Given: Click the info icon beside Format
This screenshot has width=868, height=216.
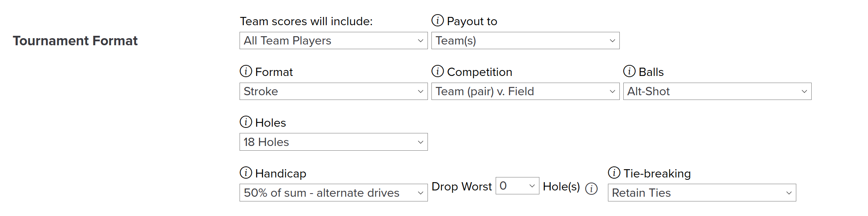Looking at the screenshot, I should coord(246,71).
